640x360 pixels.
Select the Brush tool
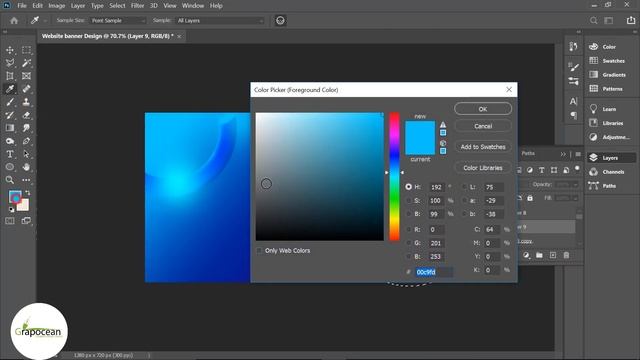(x=10, y=102)
